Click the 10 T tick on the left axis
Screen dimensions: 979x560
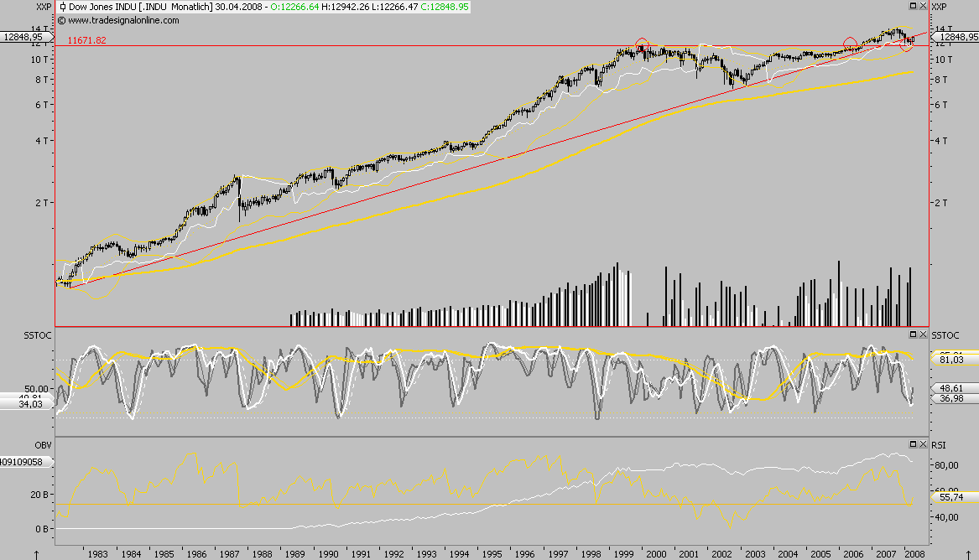coord(40,60)
